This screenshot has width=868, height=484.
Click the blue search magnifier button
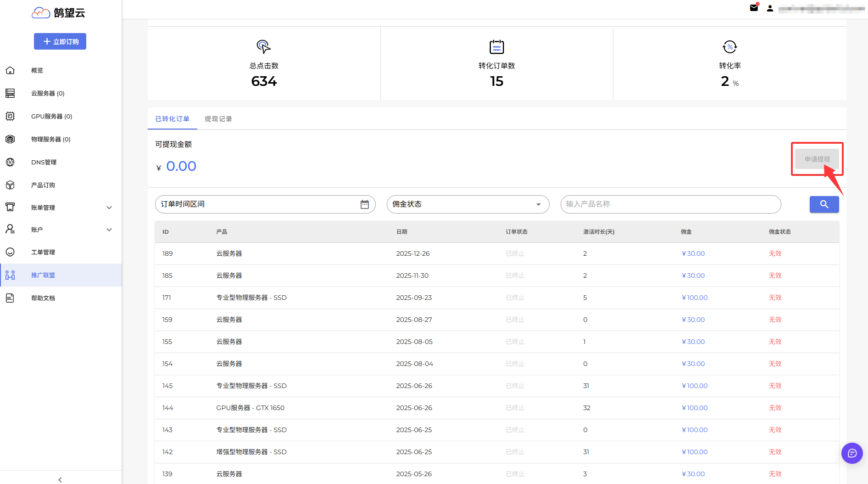coord(824,204)
